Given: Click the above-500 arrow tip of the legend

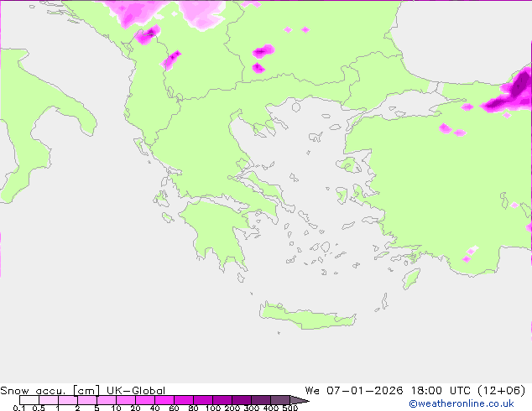Looking at the screenshot, I should [300, 400].
